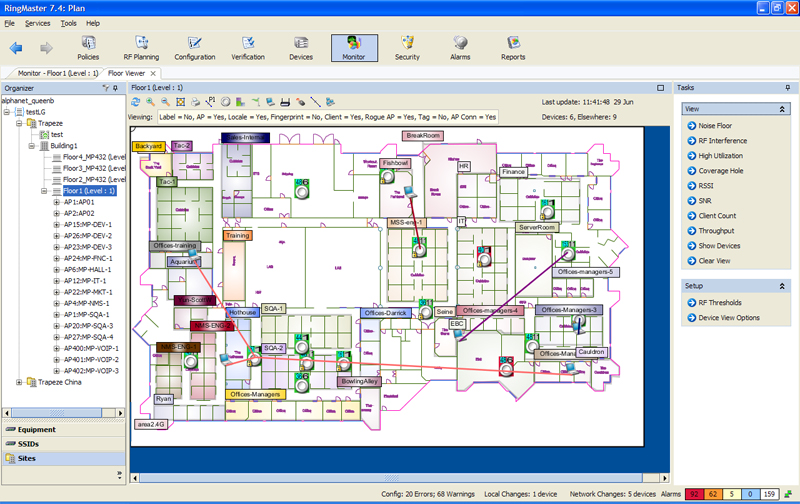Click the yellow alarms count 5
This screenshot has height=504, width=800.
point(732,494)
